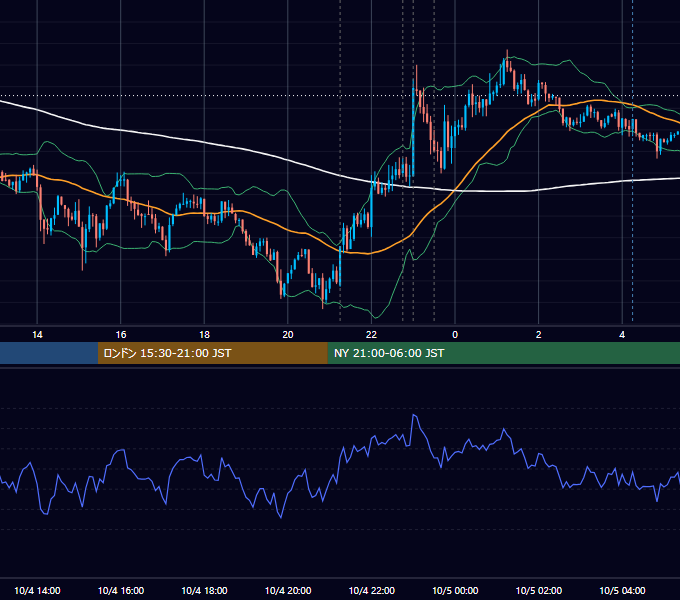Click the 4 hour axis label

coord(622,335)
